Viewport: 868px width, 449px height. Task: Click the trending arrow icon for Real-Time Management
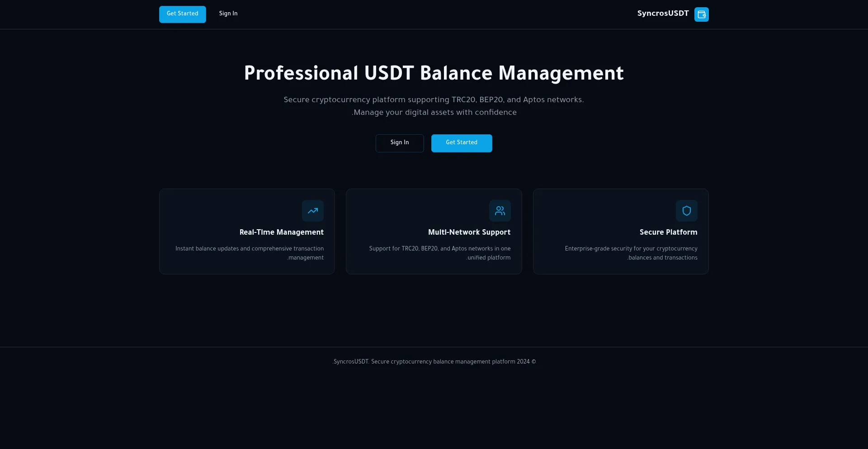point(313,211)
